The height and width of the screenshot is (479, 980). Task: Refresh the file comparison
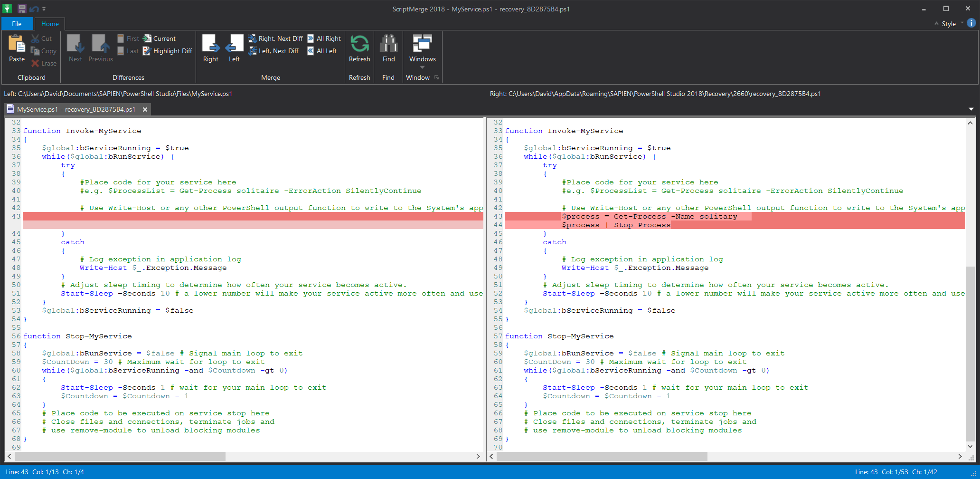[x=359, y=48]
